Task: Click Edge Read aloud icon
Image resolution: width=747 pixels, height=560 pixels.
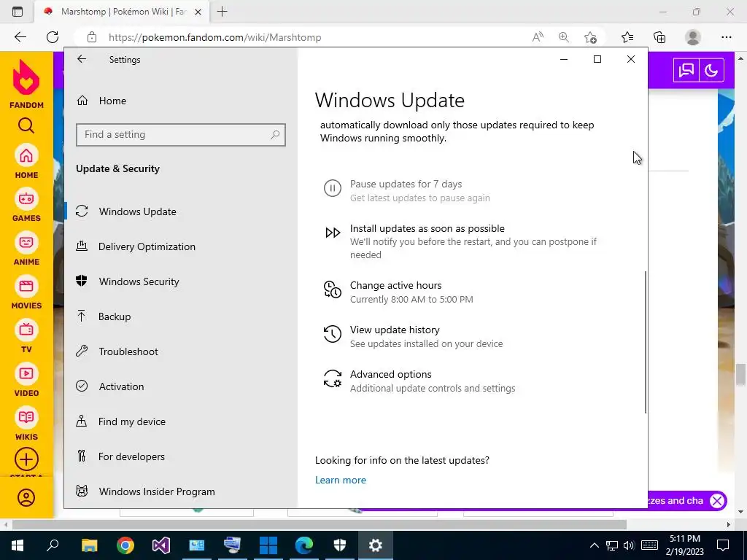Action: [x=538, y=37]
